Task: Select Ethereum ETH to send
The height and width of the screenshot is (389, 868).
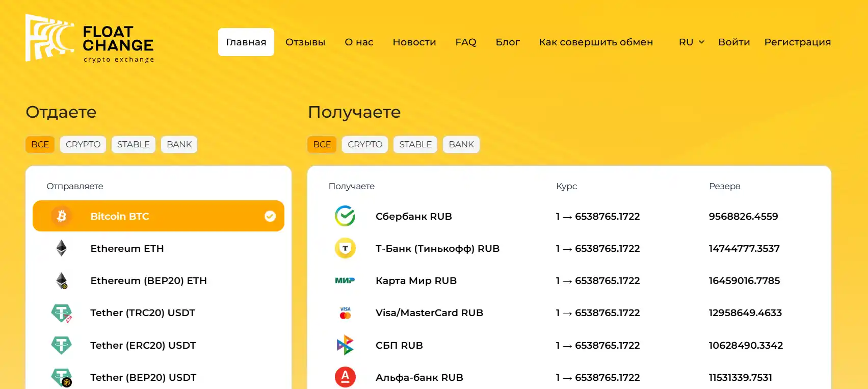Action: click(x=159, y=248)
